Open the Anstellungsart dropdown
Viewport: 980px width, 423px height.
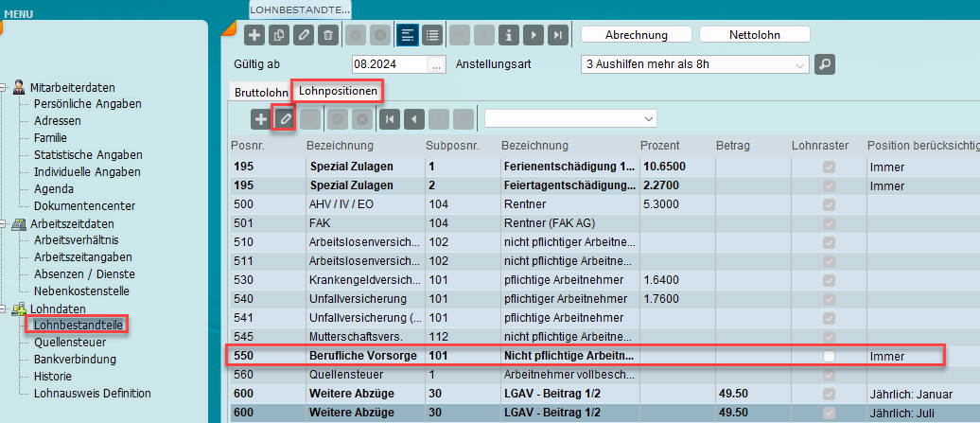pos(799,64)
